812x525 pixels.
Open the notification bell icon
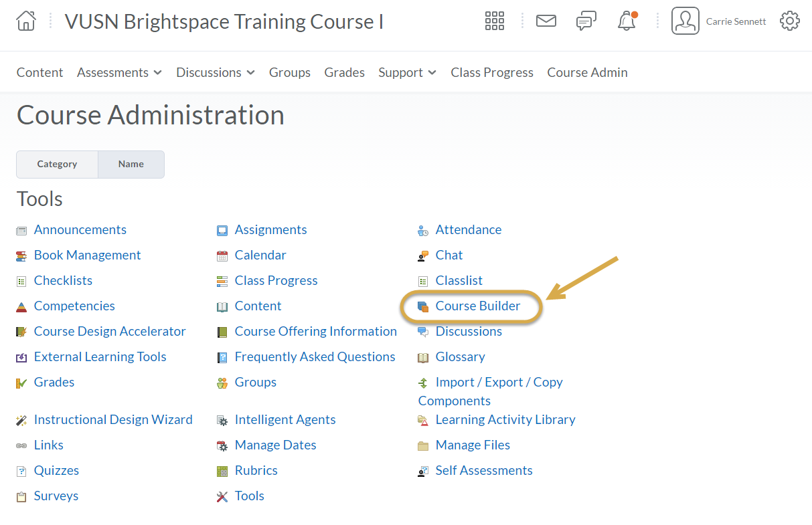[627, 21]
